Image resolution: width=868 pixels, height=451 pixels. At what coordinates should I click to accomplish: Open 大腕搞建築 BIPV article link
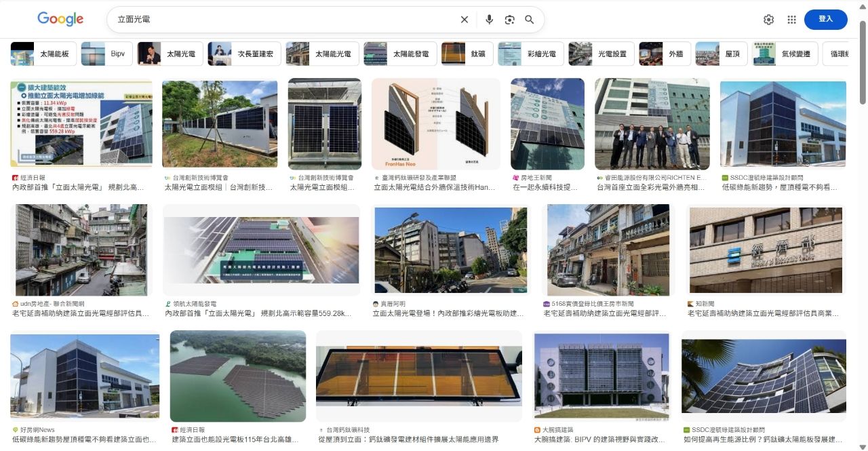[x=599, y=439]
